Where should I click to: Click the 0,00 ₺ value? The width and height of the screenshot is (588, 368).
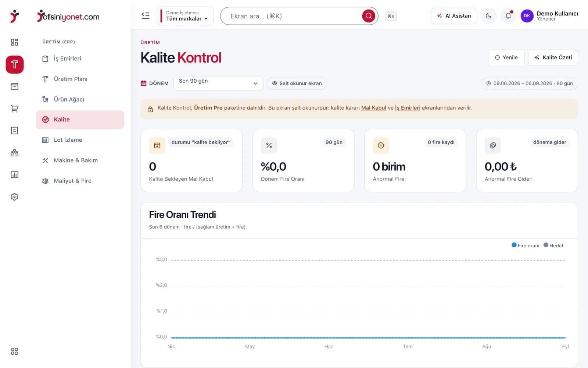click(501, 167)
